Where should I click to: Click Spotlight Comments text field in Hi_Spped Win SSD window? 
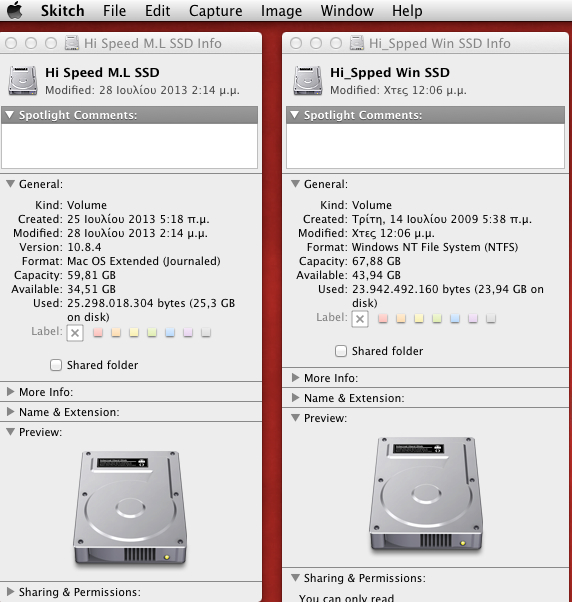point(425,146)
